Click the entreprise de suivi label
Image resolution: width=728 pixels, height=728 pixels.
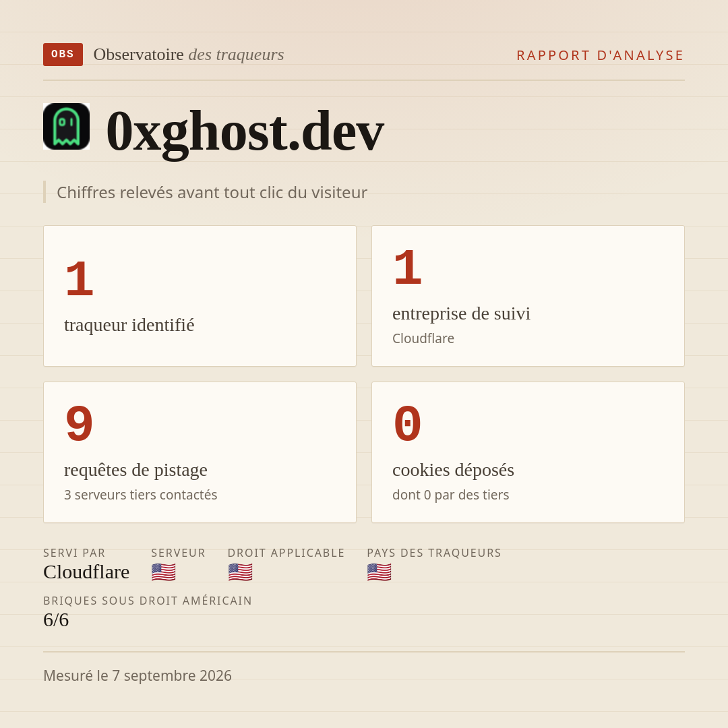point(461,313)
